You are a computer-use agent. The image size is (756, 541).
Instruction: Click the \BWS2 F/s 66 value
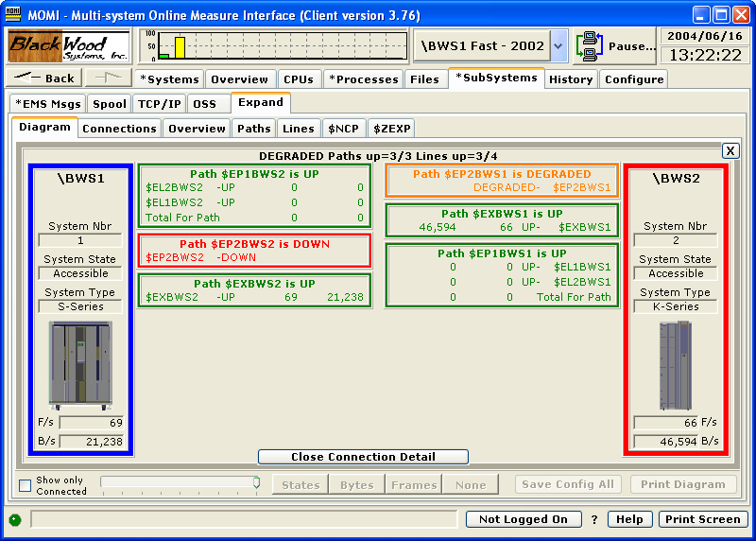(x=665, y=423)
